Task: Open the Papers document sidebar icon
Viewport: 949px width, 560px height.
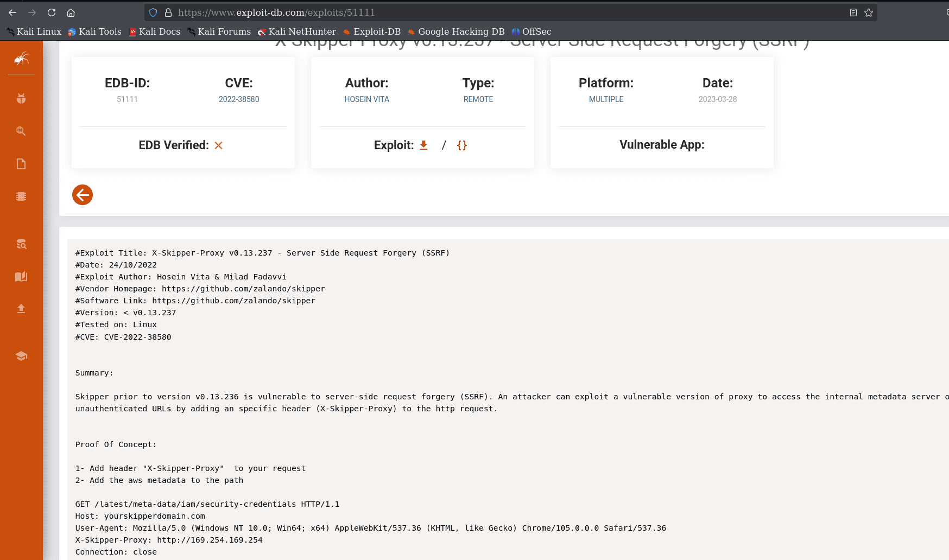Action: 21,164
